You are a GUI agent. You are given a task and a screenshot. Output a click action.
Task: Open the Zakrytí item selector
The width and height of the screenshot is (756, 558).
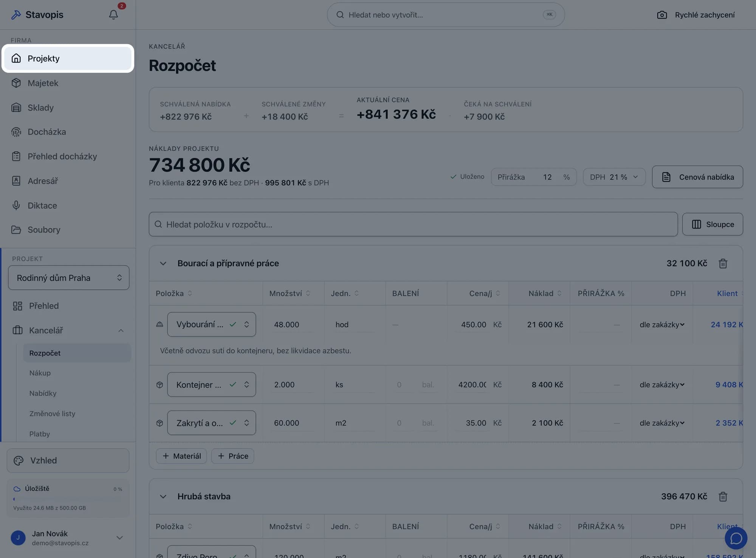click(212, 423)
